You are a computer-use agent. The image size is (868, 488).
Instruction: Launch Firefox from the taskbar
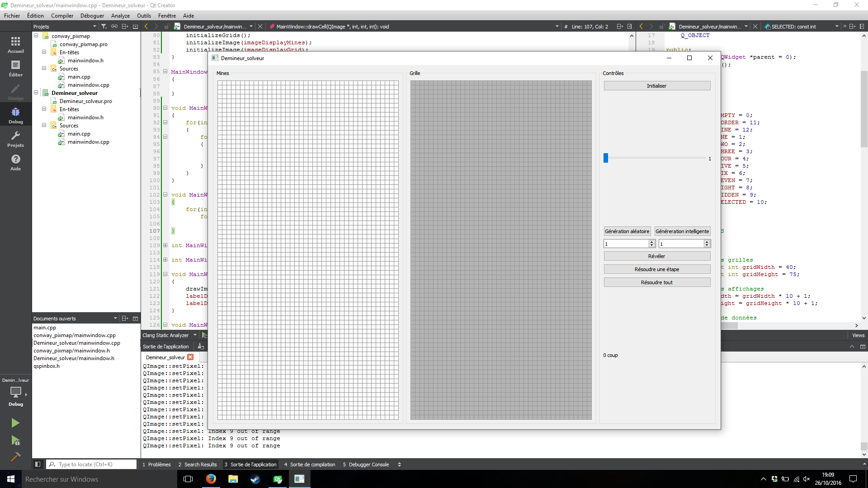pos(211,479)
